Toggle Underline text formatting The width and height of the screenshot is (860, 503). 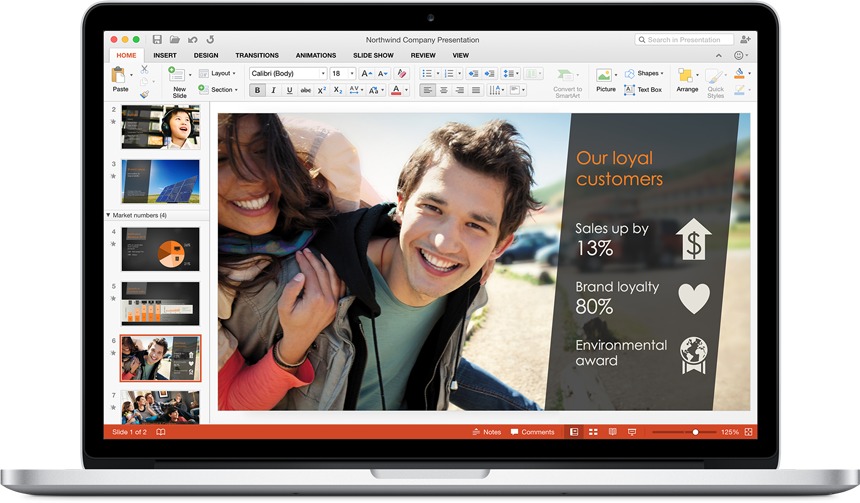290,90
